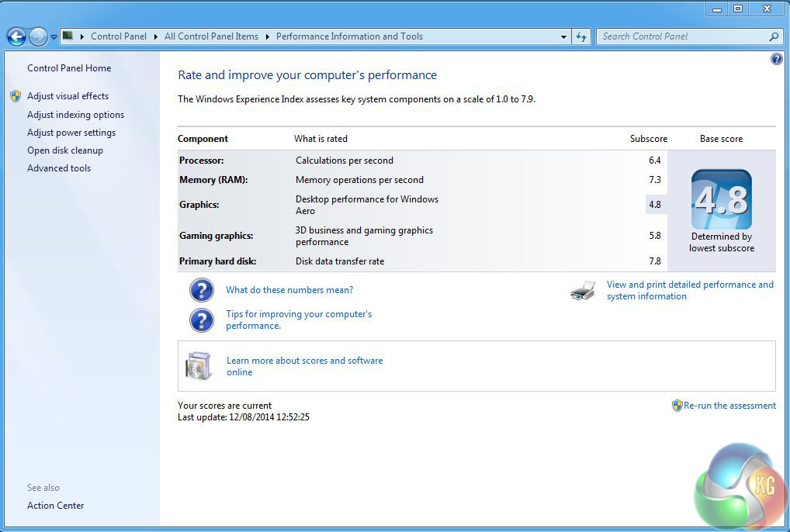Click the 4.8 base score badge
Viewport: 790px width, 532px height.
pyautogui.click(x=721, y=199)
